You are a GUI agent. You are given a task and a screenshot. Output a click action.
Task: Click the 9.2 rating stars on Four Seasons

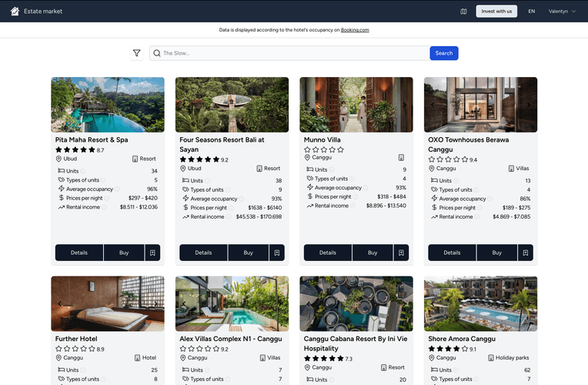coord(199,159)
